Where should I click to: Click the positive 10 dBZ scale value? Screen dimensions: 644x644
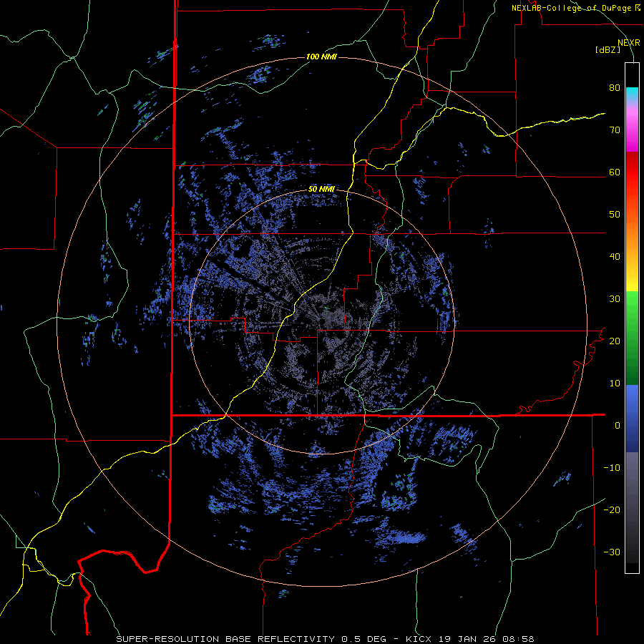click(x=615, y=384)
